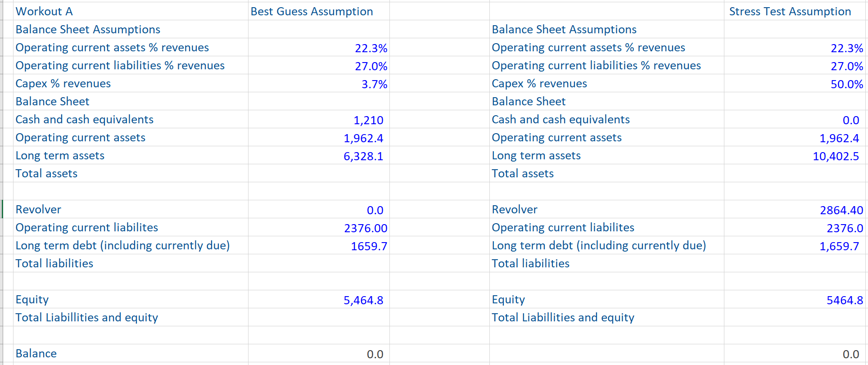Click the Best Guess long term debt 1659.7
Screen dimensions: 868x365
point(369,246)
